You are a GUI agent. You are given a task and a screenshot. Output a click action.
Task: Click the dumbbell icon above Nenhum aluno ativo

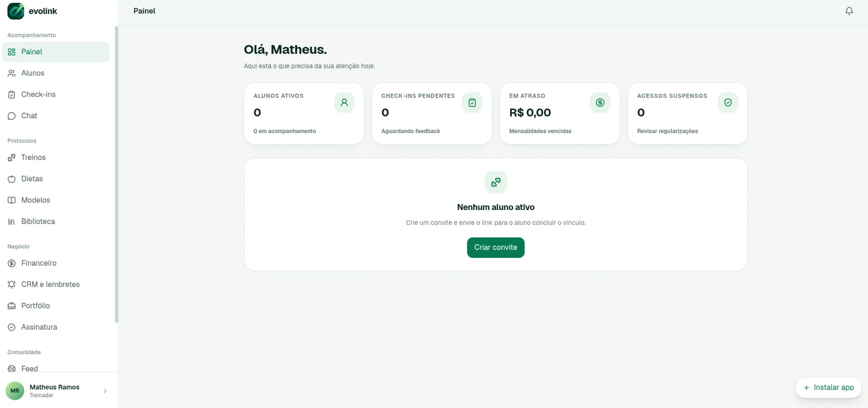(x=496, y=182)
